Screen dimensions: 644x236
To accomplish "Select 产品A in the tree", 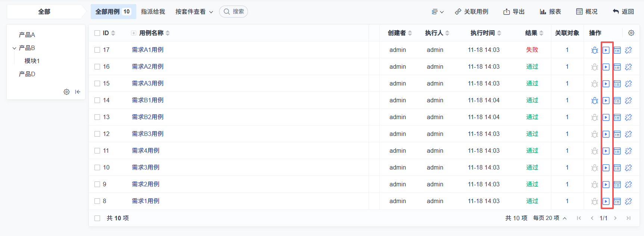I will [x=27, y=35].
